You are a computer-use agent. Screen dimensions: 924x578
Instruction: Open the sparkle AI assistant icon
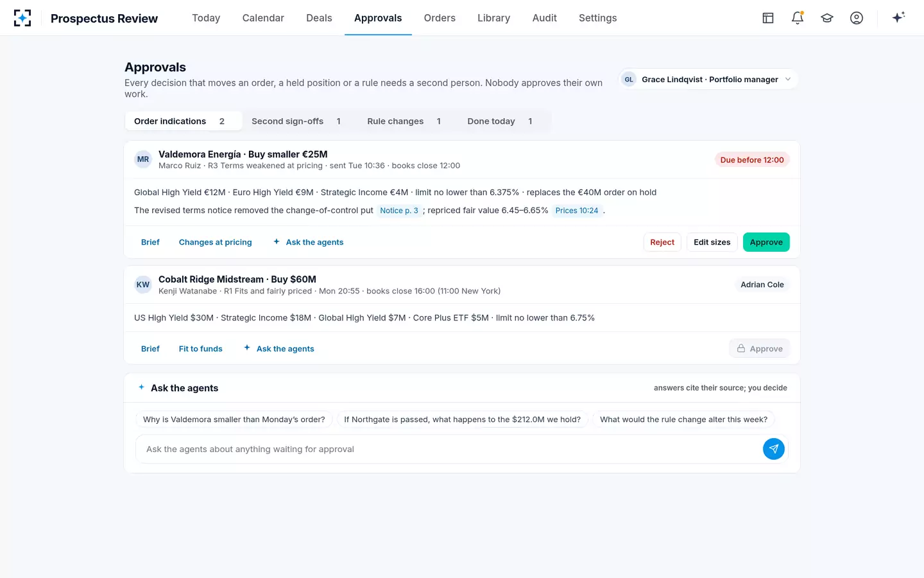coord(898,18)
